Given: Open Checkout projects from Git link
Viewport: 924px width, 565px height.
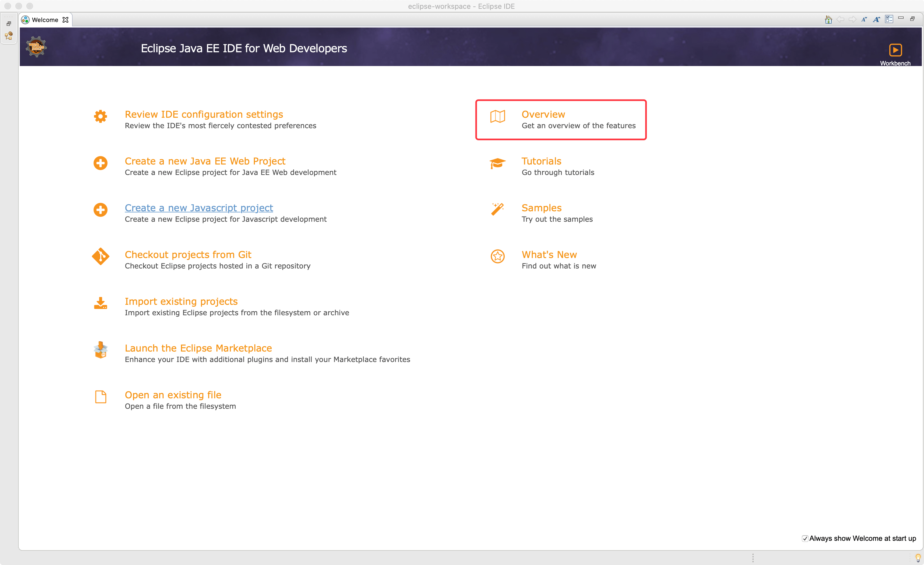Looking at the screenshot, I should tap(188, 255).
